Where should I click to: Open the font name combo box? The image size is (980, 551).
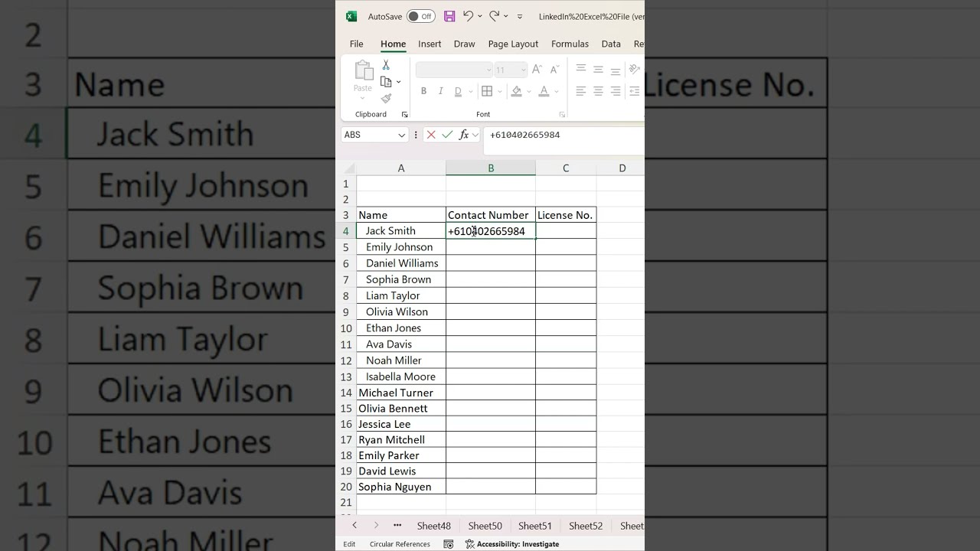click(x=454, y=70)
